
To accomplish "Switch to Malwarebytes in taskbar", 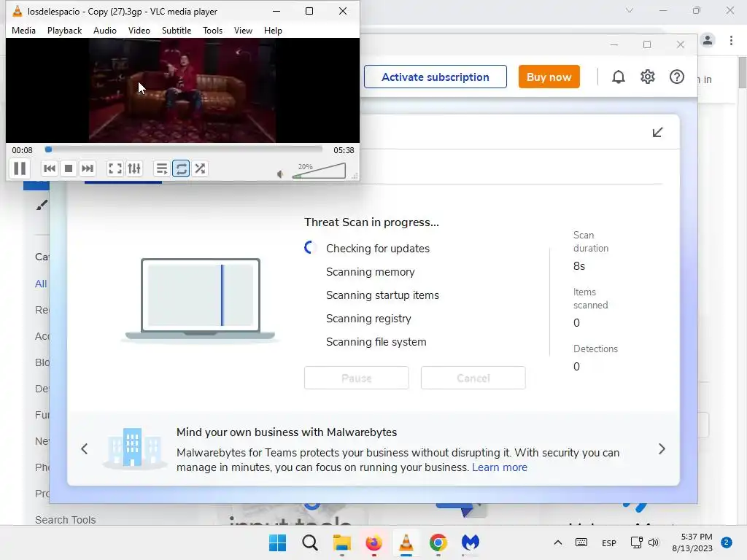I will point(471,542).
